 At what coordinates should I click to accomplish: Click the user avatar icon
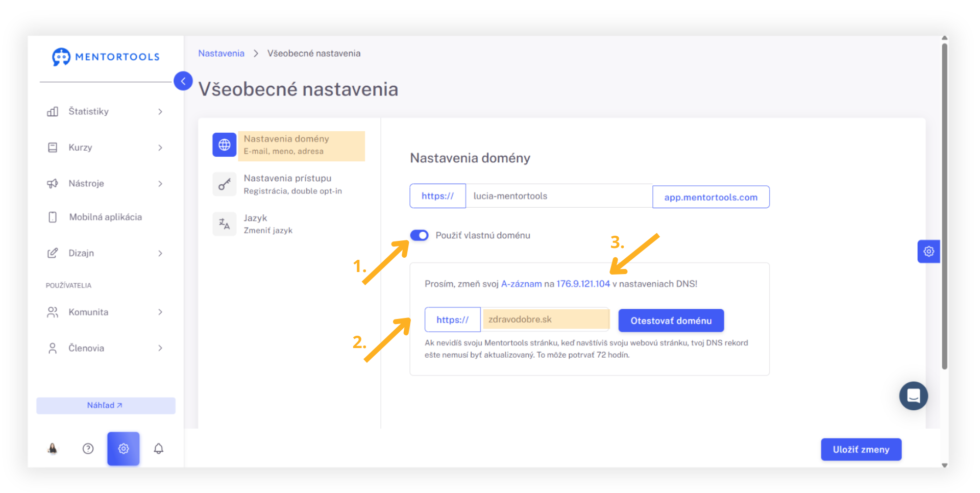click(x=53, y=449)
